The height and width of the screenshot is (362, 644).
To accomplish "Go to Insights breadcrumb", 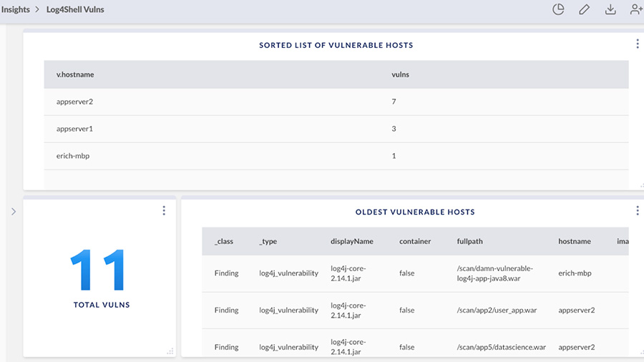I will tap(16, 10).
